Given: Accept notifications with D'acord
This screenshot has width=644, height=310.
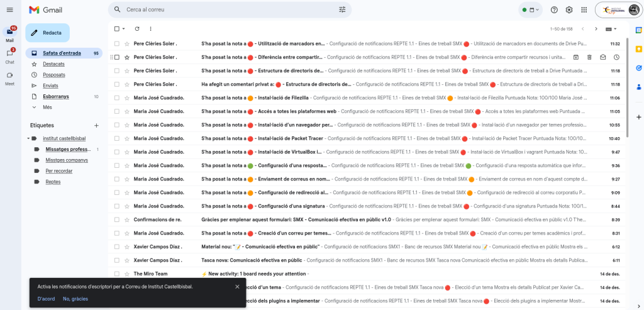Looking at the screenshot, I should click(x=46, y=299).
